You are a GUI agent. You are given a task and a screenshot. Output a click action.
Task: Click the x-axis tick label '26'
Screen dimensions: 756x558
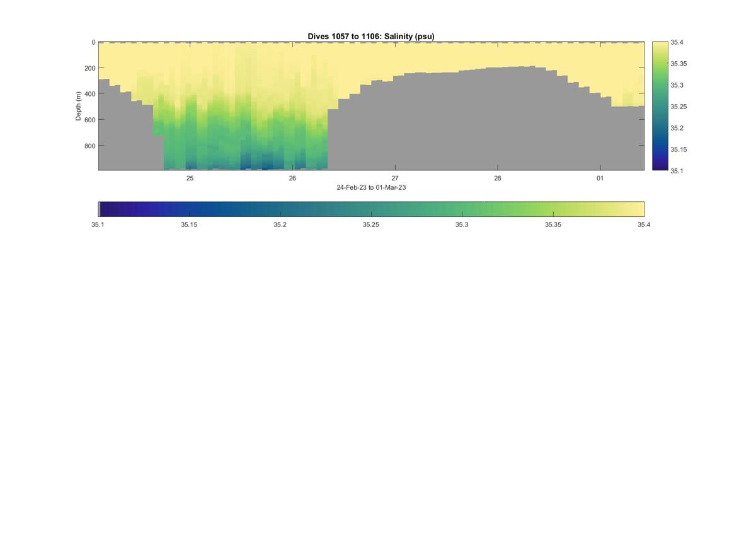click(x=292, y=178)
